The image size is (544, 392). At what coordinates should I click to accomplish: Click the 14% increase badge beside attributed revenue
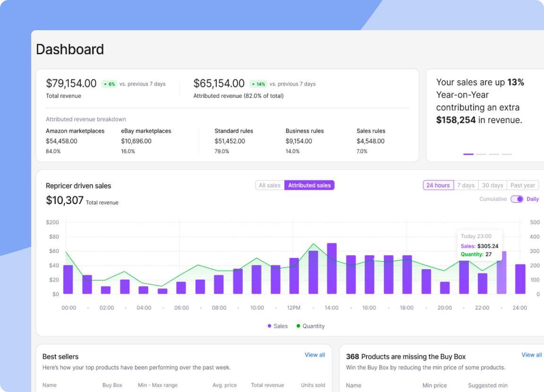258,84
